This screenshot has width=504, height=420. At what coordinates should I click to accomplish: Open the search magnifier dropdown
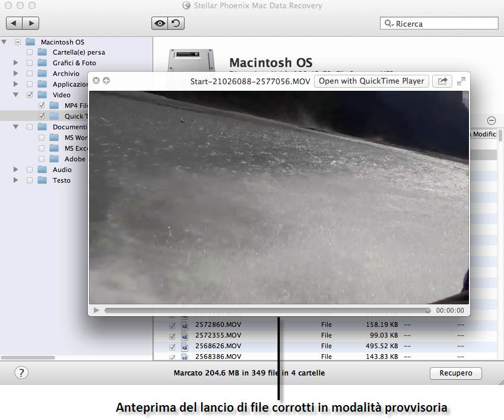(389, 24)
